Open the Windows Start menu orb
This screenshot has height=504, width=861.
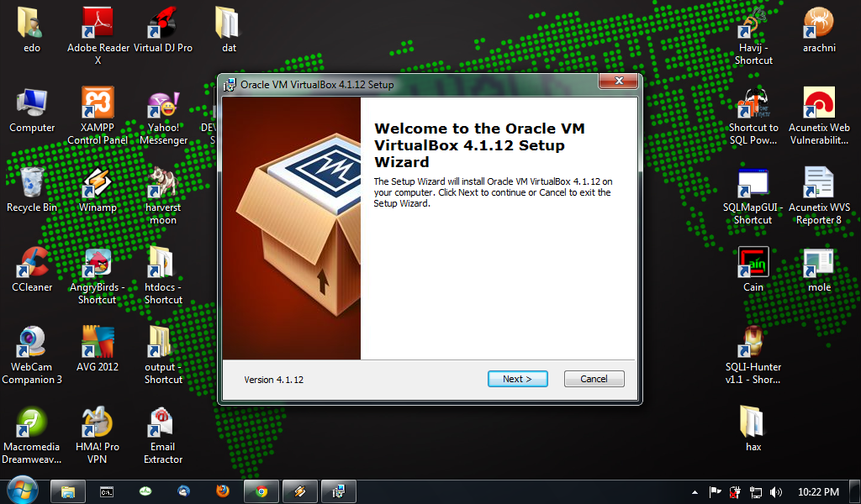[22, 491]
